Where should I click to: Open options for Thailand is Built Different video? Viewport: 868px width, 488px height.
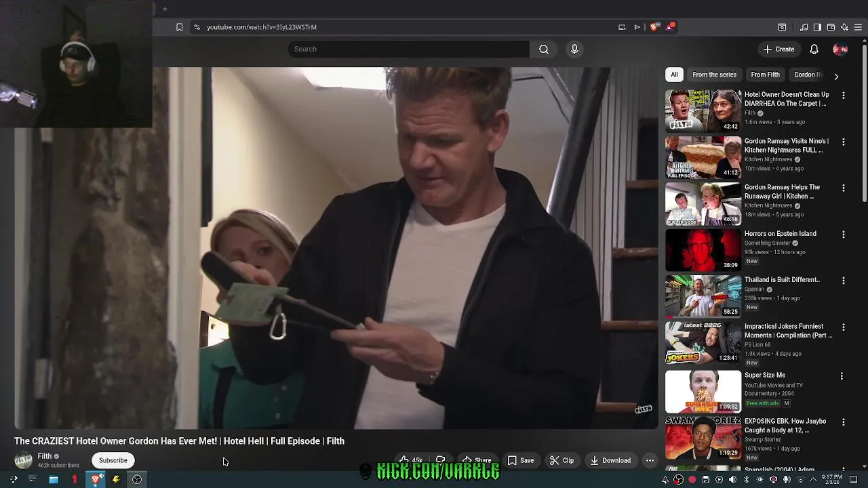(844, 281)
